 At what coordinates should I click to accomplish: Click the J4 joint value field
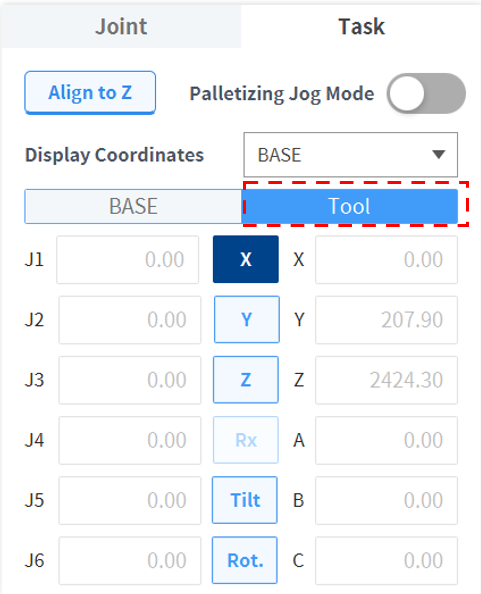[x=130, y=440]
